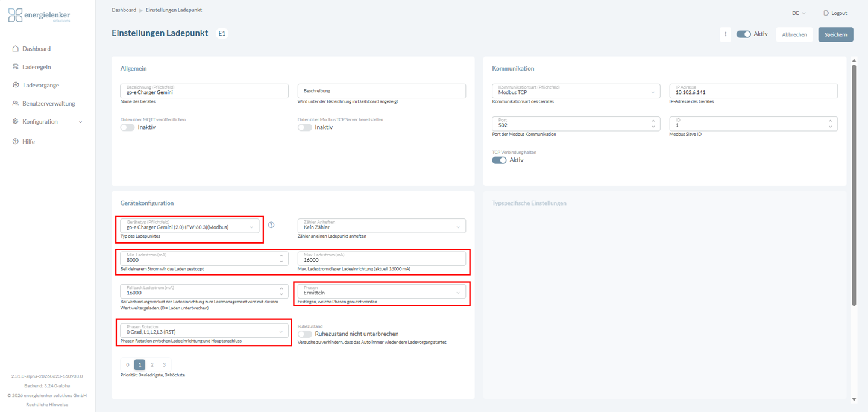Set priority to 2
Image resolution: width=868 pixels, height=412 pixels.
click(x=152, y=364)
